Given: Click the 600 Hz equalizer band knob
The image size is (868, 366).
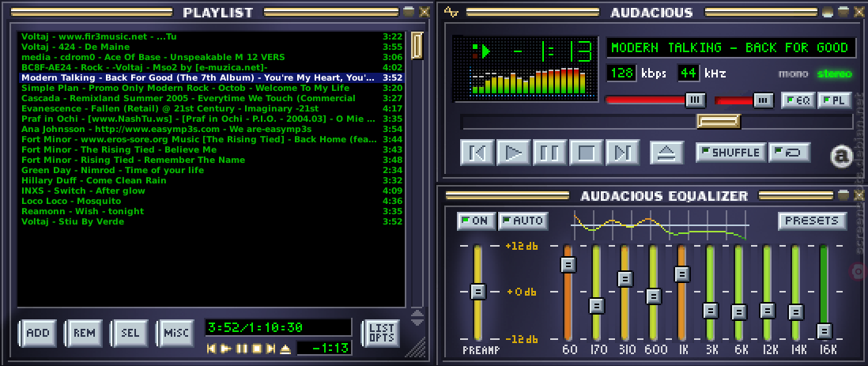Looking at the screenshot, I should click(654, 296).
